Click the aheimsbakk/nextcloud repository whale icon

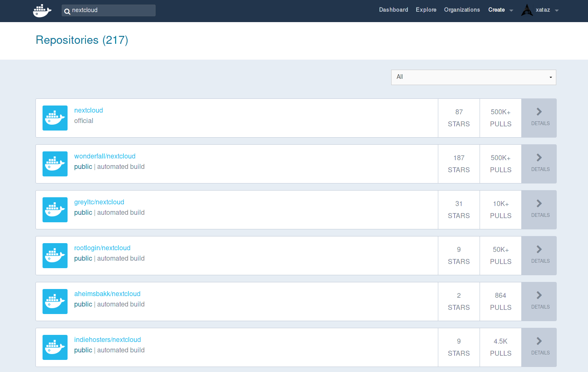[55, 302]
